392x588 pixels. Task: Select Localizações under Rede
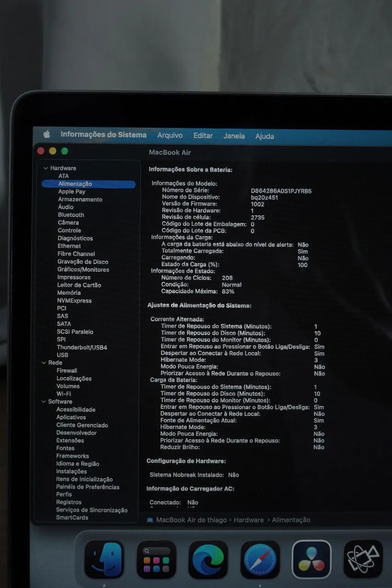click(x=74, y=379)
